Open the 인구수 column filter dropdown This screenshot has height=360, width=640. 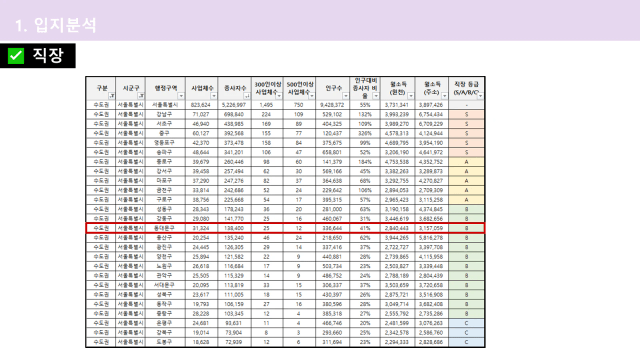(346, 96)
